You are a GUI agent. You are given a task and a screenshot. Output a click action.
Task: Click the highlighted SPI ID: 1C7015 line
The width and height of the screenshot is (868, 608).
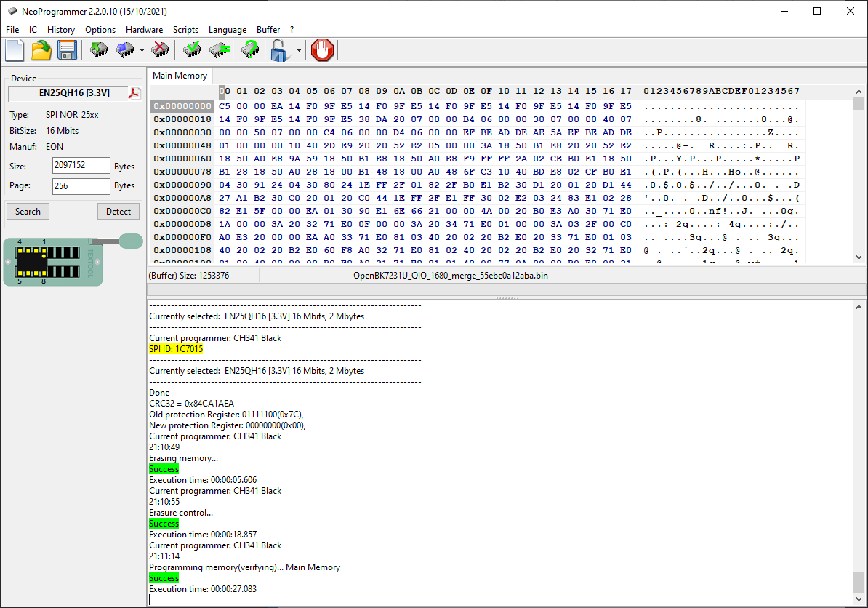[x=176, y=349]
